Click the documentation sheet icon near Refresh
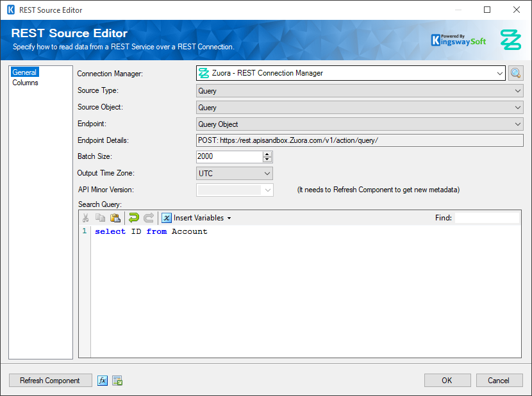Screen dimensions: 532x396 pos(117,381)
